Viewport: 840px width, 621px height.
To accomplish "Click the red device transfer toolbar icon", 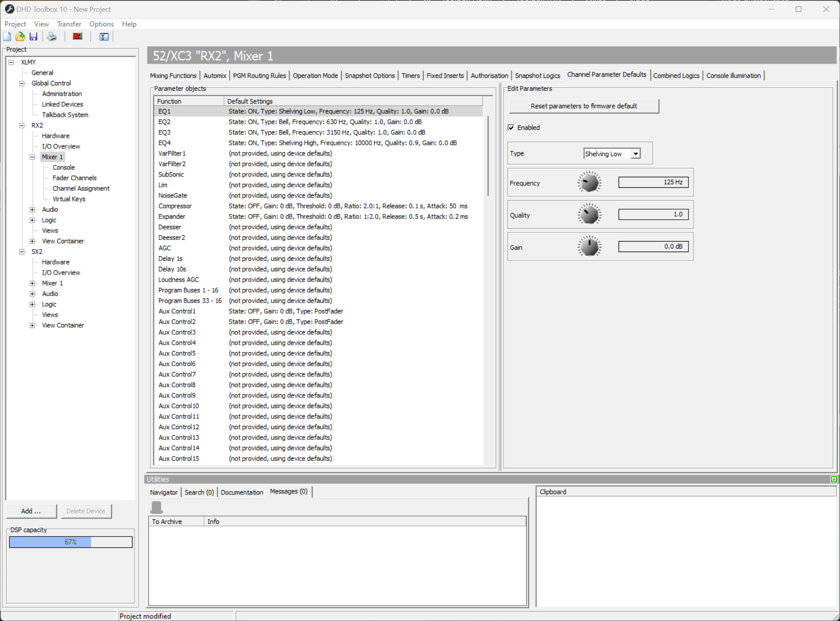I will point(77,36).
